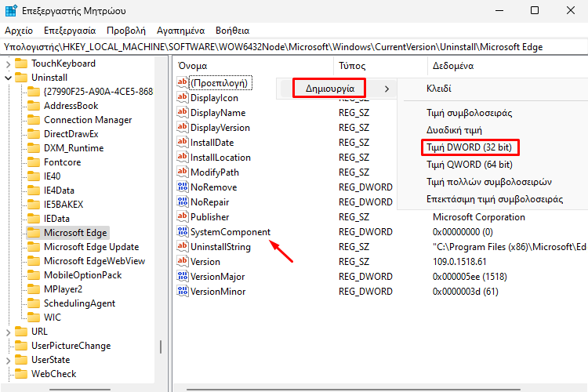This screenshot has height=392, width=588.
Task: Click the folder icon of AddressBook key
Action: coord(34,106)
